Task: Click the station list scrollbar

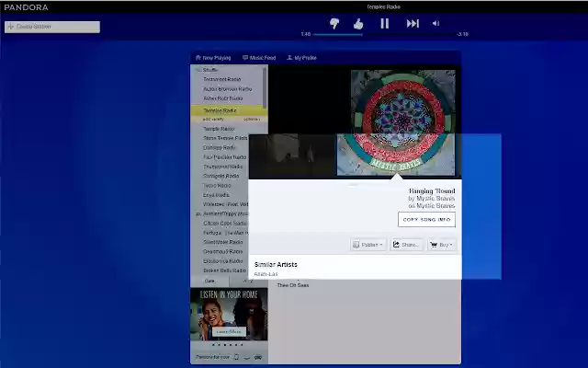Action: (x=265, y=88)
